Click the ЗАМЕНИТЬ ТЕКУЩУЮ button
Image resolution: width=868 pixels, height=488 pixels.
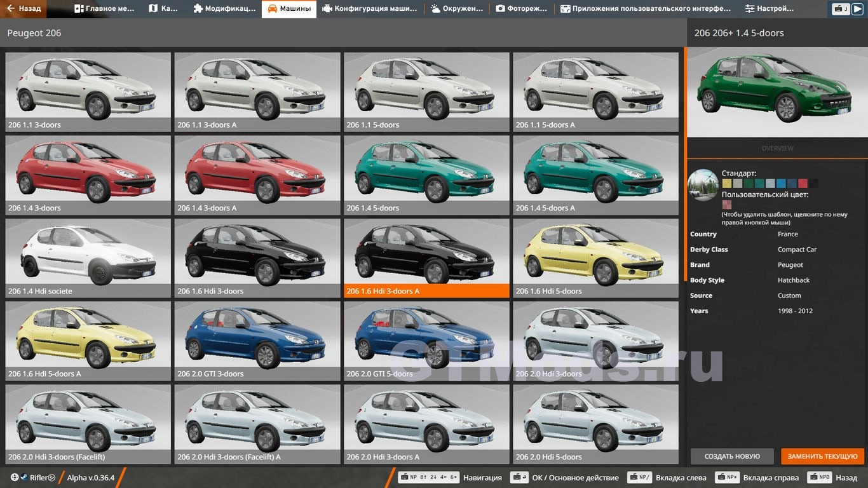pyautogui.click(x=822, y=456)
